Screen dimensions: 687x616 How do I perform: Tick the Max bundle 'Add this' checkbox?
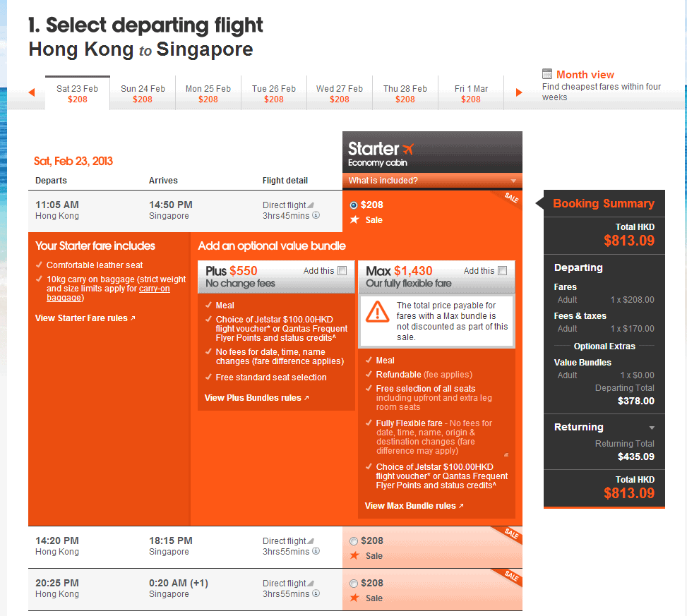(503, 271)
